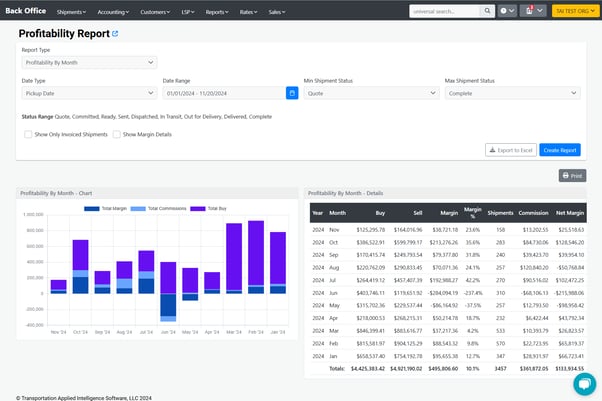Image resolution: width=602 pixels, height=401 pixels.
Task: Click the Jun '24 negative margin bar
Action: tap(168, 305)
